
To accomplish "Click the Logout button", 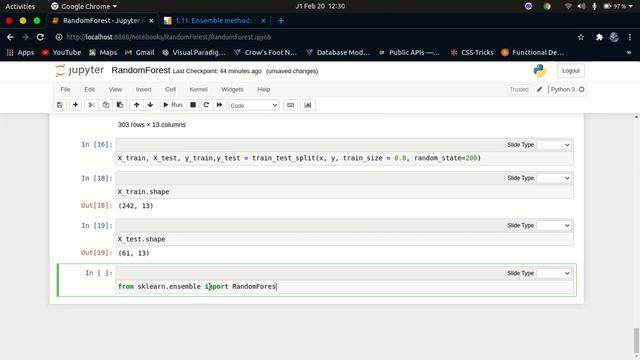I will (571, 71).
